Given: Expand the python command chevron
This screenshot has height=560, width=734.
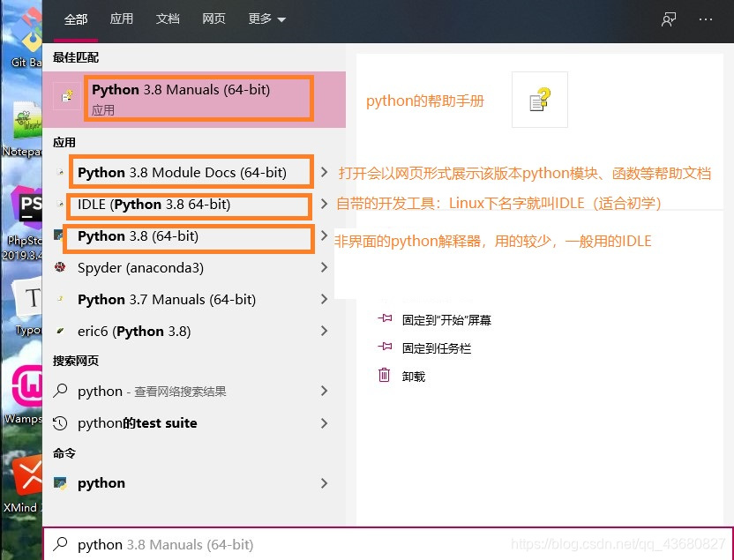Looking at the screenshot, I should 324,482.
